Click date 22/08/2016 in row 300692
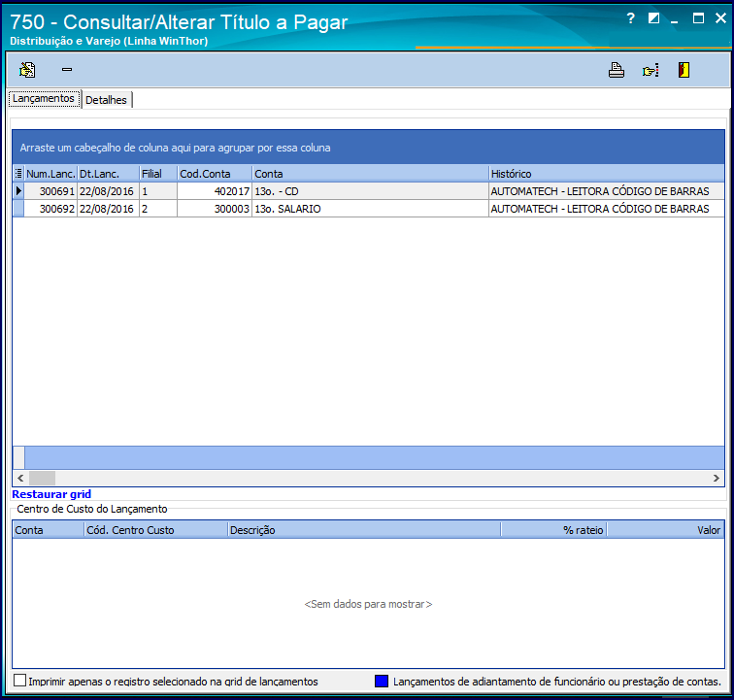Image resolution: width=734 pixels, height=700 pixels. (x=108, y=209)
